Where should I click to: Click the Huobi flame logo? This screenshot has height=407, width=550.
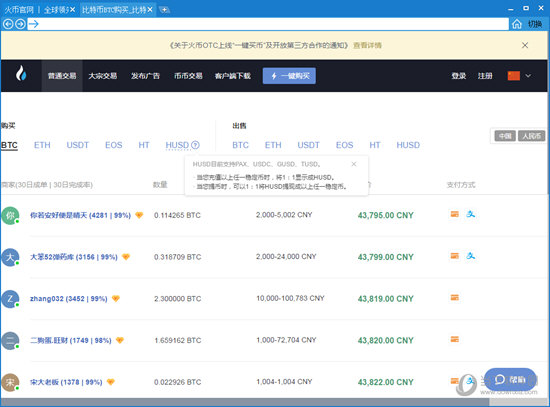(x=21, y=73)
